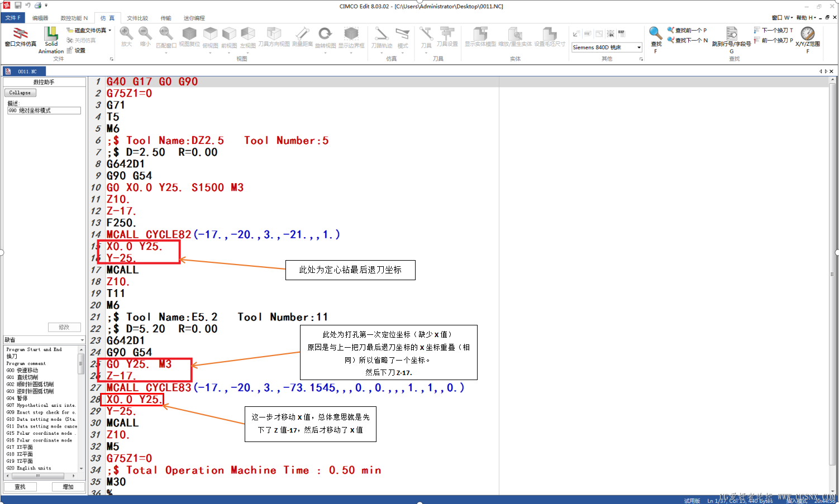Click the 增加 add button
The width and height of the screenshot is (839, 504).
68,487
